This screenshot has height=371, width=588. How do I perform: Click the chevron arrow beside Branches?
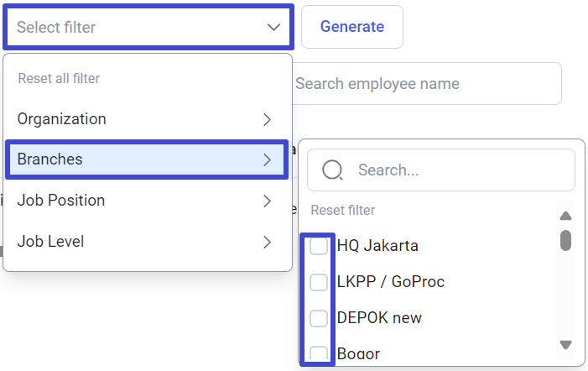click(267, 159)
